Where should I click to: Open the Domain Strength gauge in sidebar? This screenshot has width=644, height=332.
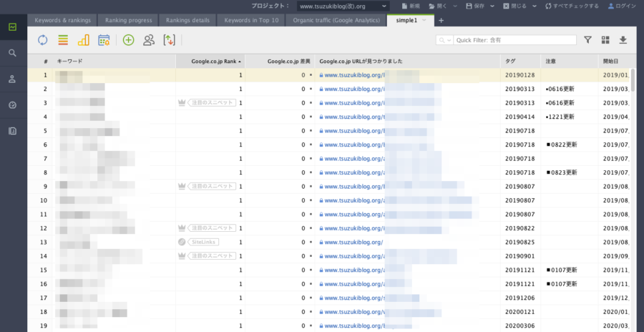(x=13, y=105)
